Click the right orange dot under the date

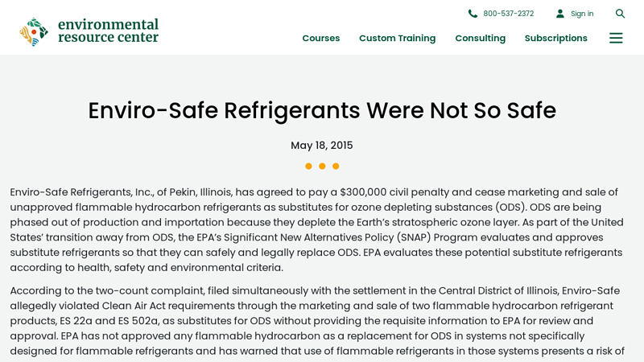coord(336,167)
